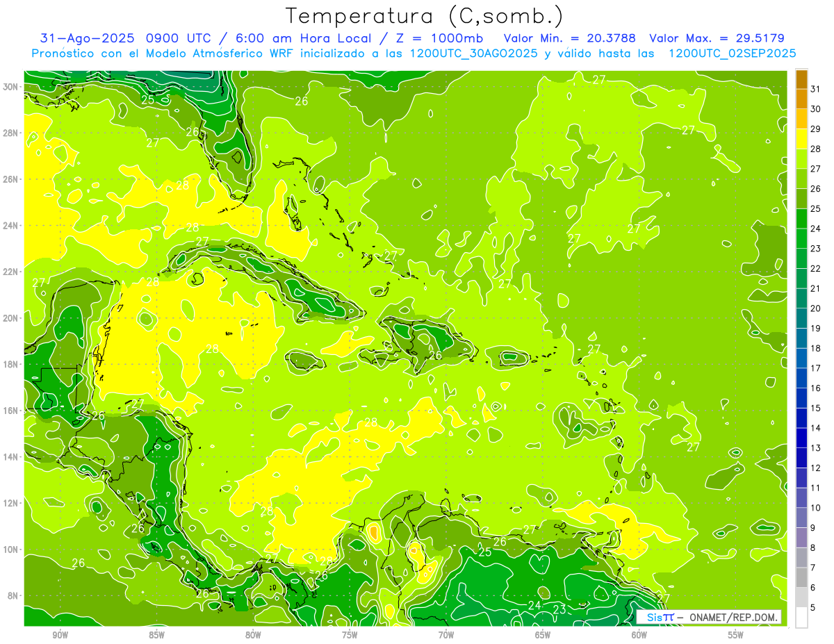This screenshot has height=644, width=834.
Task: Click the dark blue swatch between 13 and 14
Action: point(801,438)
